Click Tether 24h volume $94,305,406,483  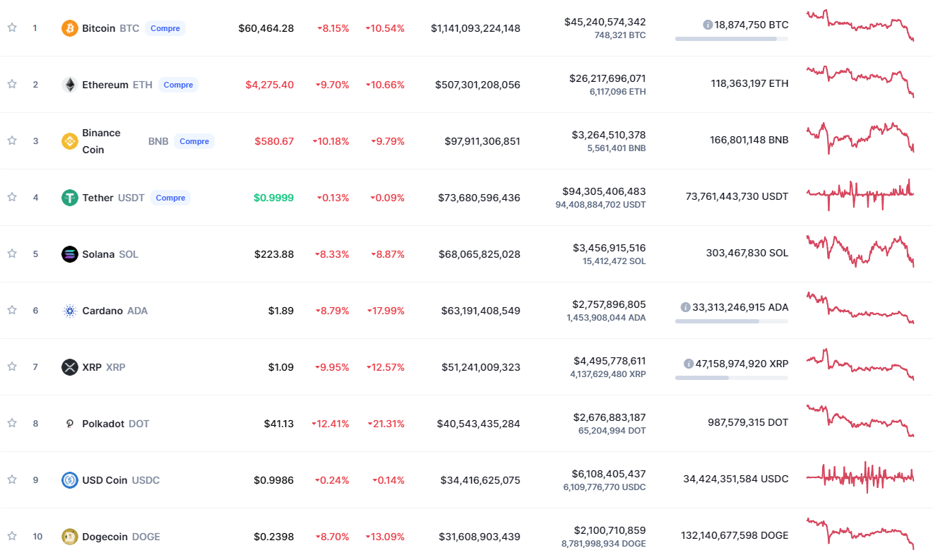pyautogui.click(x=604, y=191)
